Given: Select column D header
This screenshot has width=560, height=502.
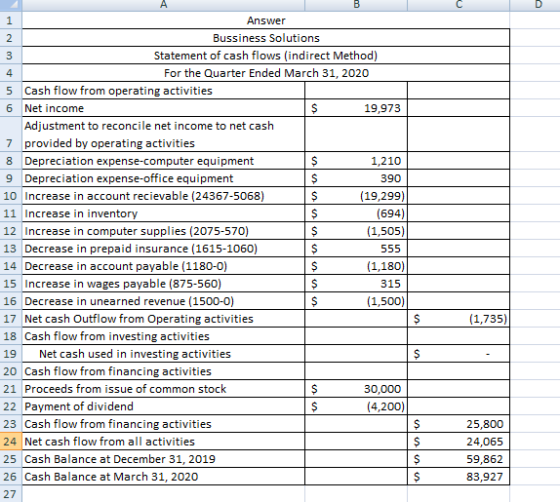Looking at the screenshot, I should (535, 5).
